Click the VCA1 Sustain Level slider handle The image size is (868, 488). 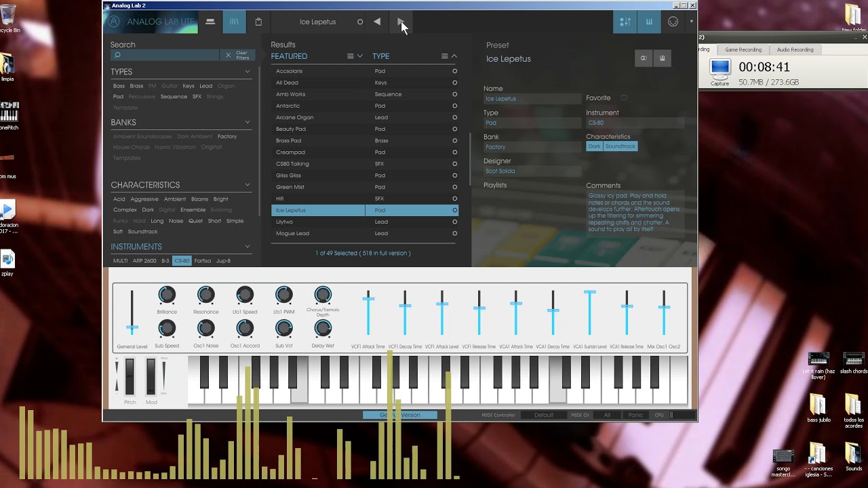coord(590,292)
